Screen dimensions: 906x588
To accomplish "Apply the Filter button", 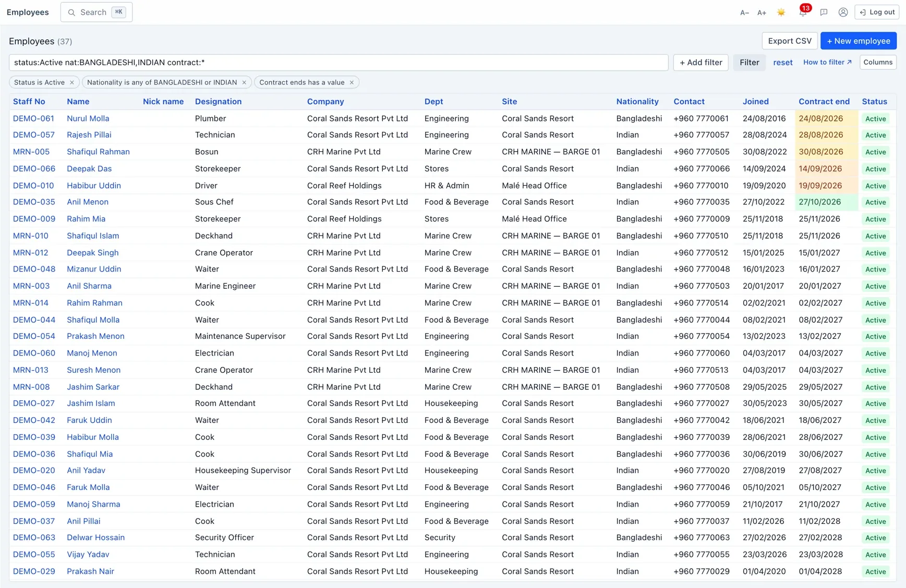I will click(749, 63).
